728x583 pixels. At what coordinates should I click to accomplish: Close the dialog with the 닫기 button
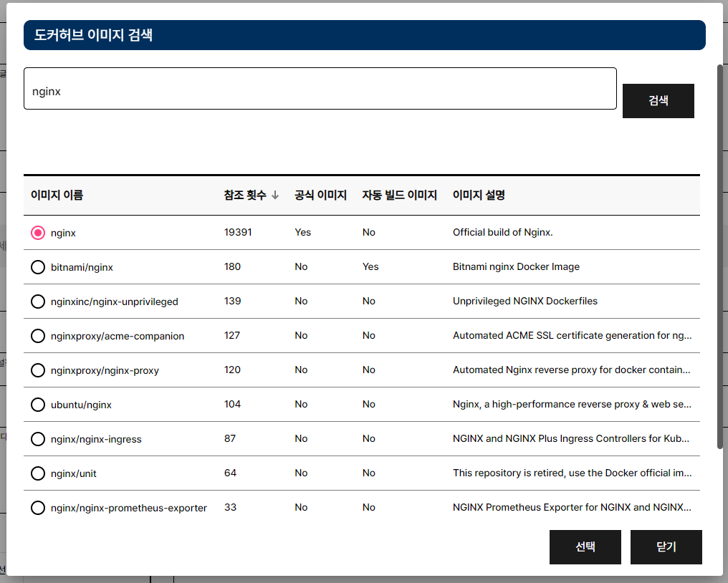(x=666, y=547)
